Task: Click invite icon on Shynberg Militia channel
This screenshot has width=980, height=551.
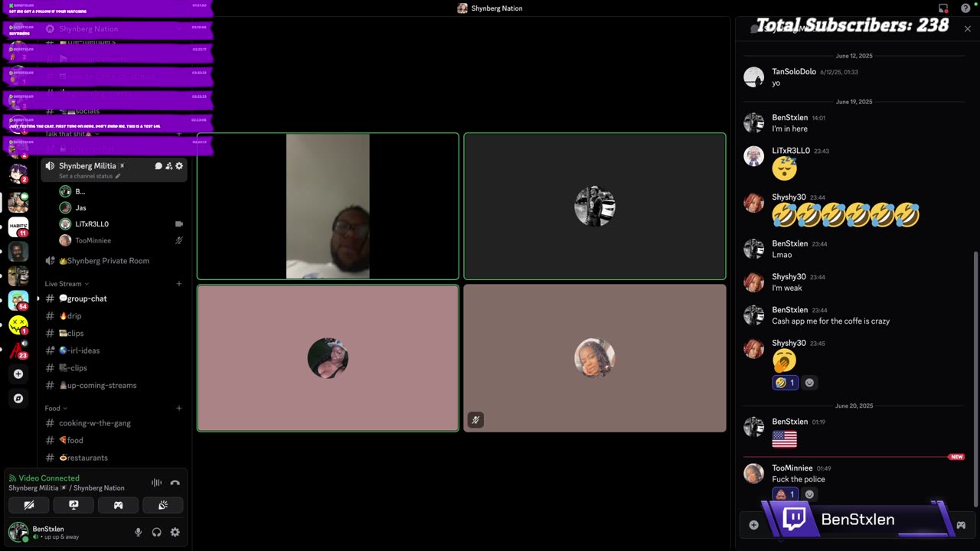Action: (x=169, y=166)
